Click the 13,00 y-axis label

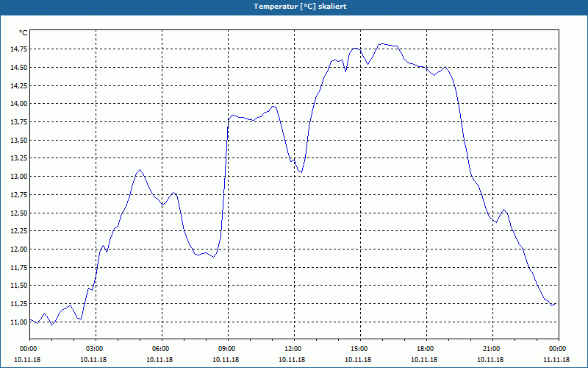click(19, 177)
